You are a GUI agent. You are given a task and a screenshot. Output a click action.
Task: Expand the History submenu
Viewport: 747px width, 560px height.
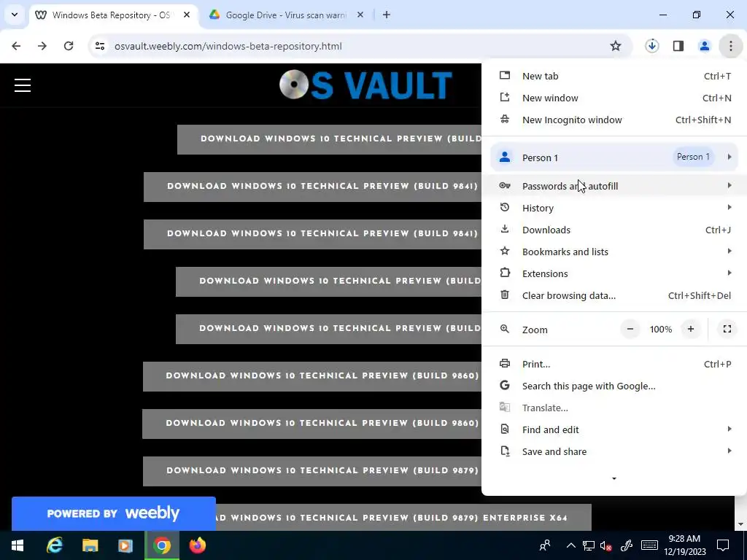[x=614, y=208]
